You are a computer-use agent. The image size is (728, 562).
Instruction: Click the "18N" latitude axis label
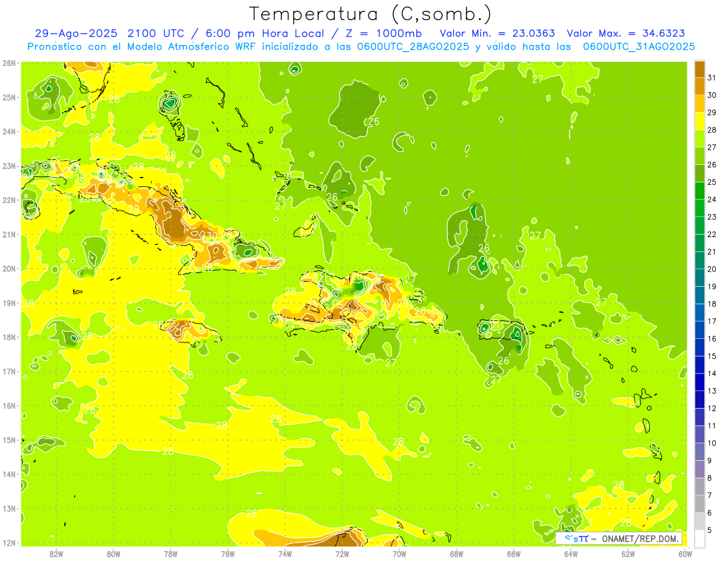(9, 337)
